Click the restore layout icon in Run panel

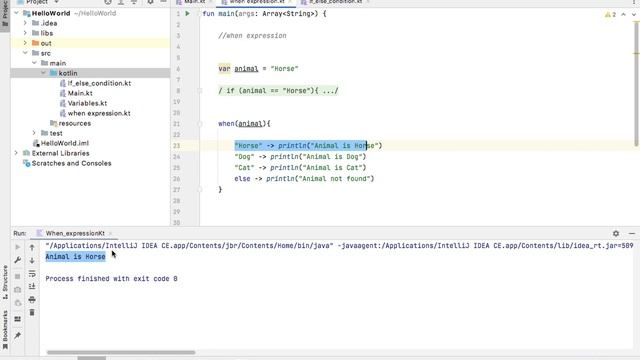tap(18, 319)
